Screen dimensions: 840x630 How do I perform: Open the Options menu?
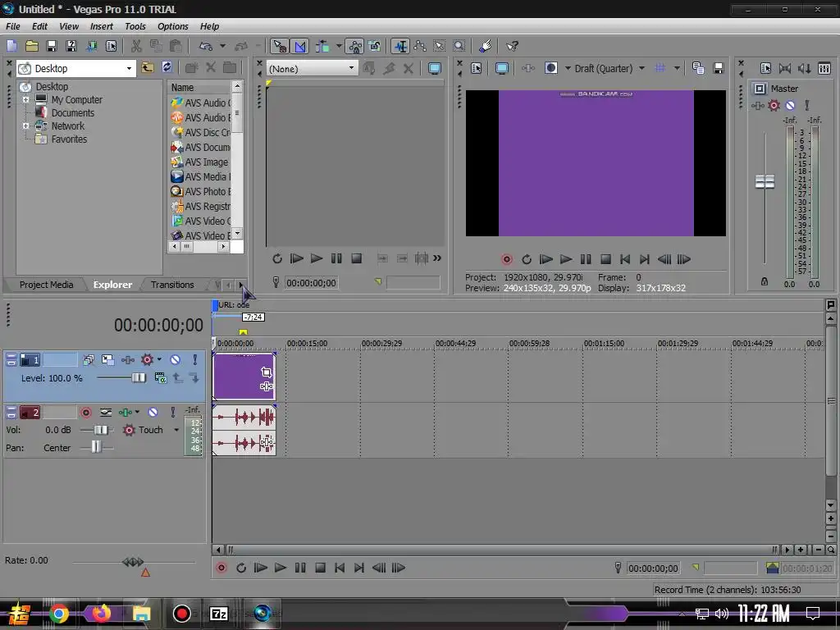coord(172,26)
